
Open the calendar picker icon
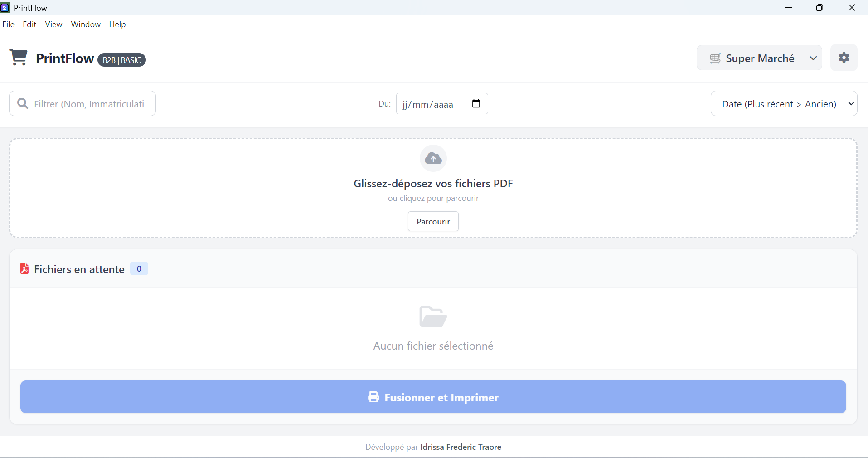(476, 104)
